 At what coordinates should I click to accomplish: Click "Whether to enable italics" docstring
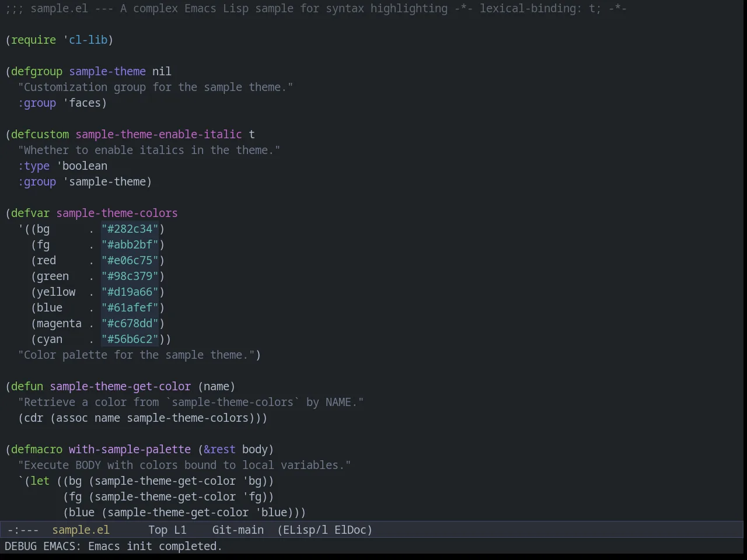(x=149, y=150)
